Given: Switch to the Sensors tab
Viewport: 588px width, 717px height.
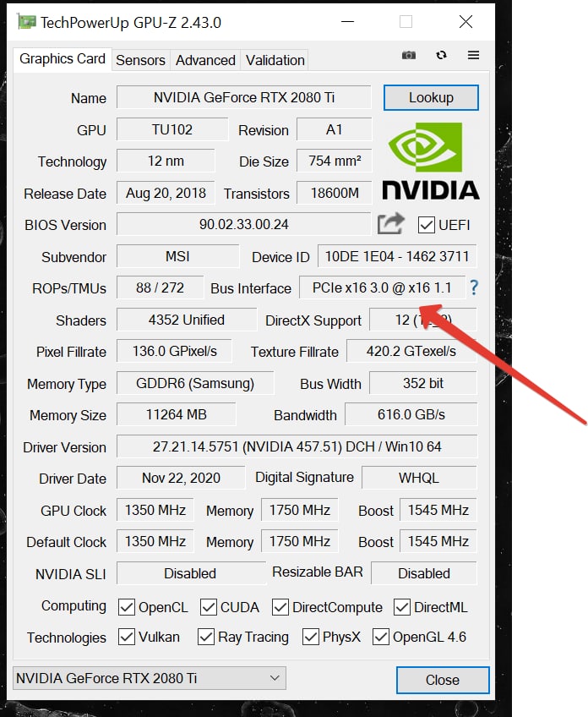Looking at the screenshot, I should coord(141,60).
